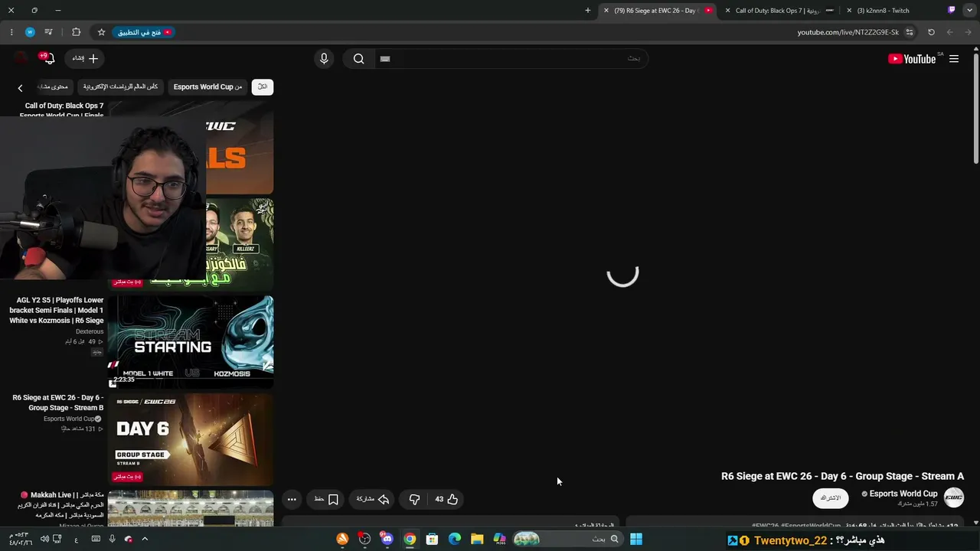Open Call of Duty: Black Ops 7 Finals title
980x551 pixels.
click(x=62, y=111)
